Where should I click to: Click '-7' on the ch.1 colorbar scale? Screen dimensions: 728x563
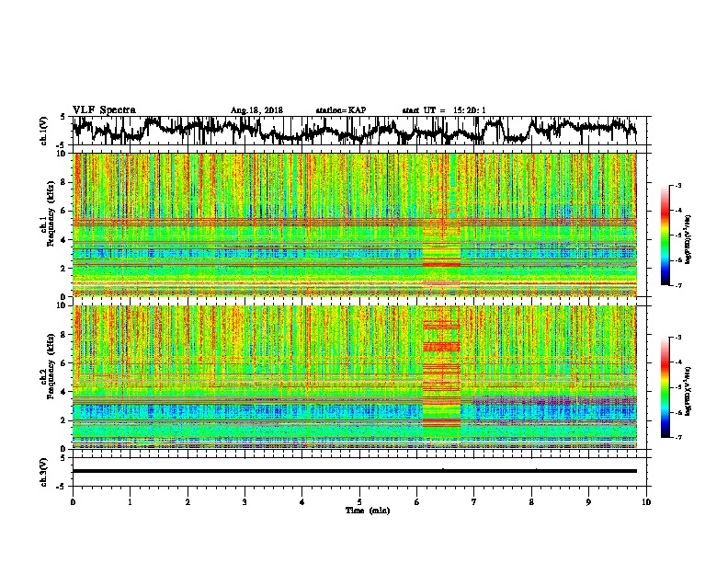[677, 285]
